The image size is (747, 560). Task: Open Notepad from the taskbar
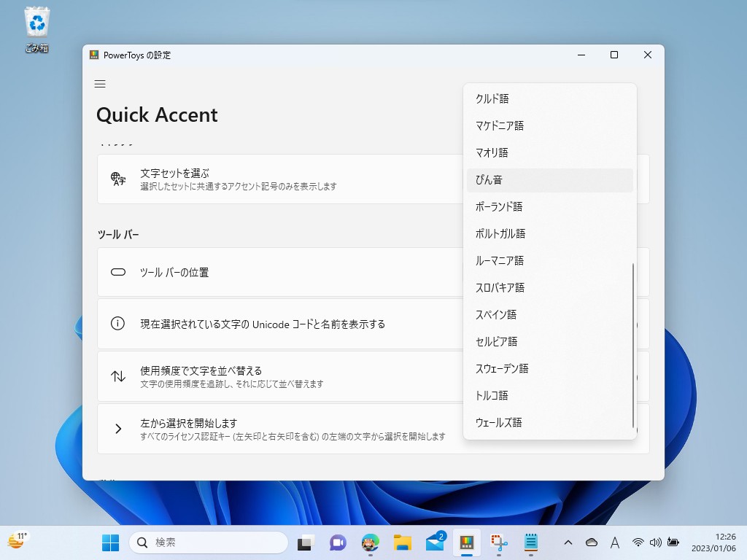click(530, 542)
